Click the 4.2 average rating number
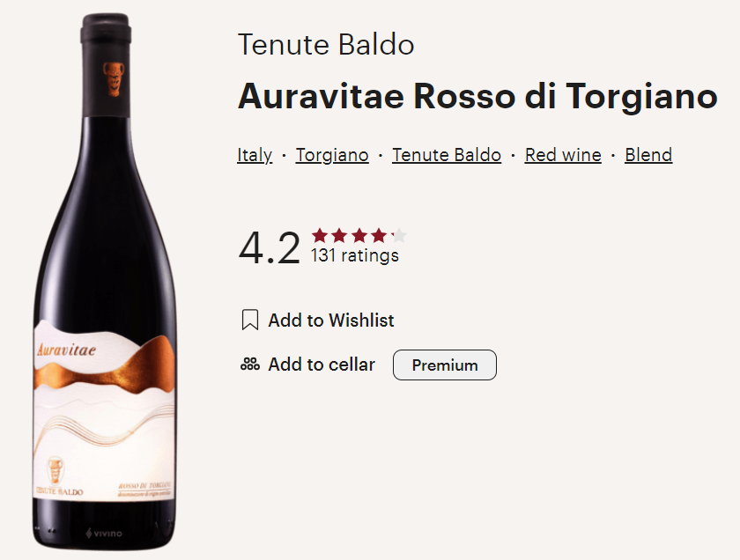 270,248
